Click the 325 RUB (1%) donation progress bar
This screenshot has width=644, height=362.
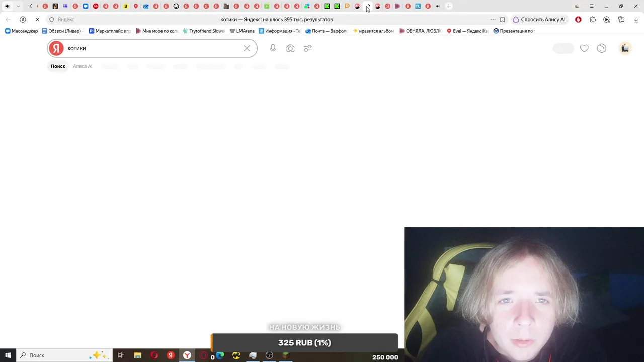(x=304, y=343)
